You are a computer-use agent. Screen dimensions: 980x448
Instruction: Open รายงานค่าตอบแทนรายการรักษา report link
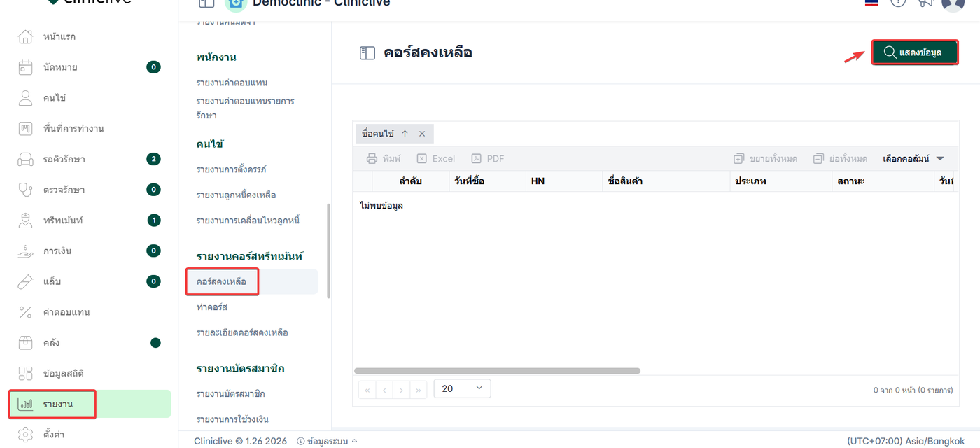(246, 108)
